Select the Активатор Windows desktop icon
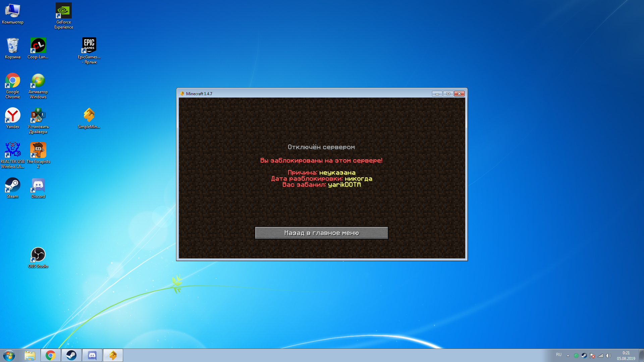Screen dimensions: 644x362 point(38,86)
